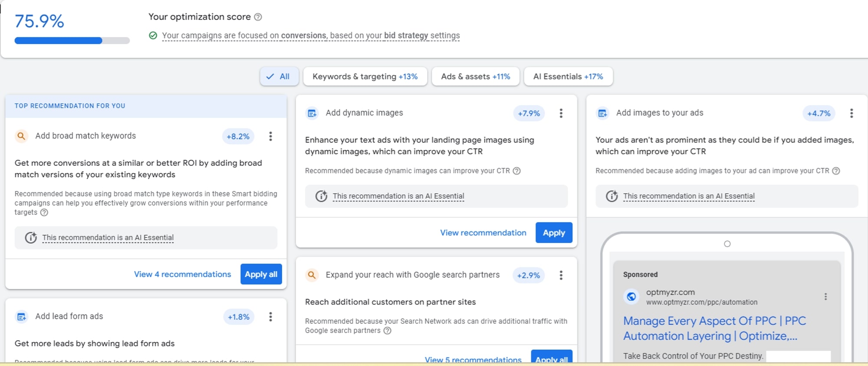Click the +8.2% score badge

[238, 136]
